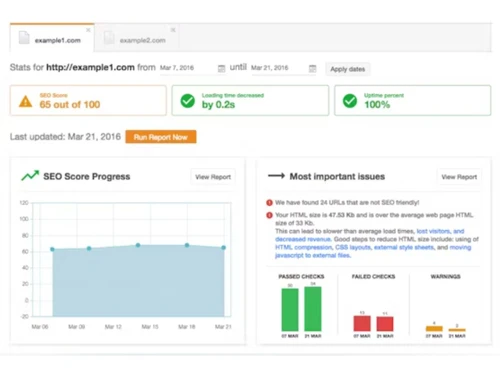Click the http://example1.com stats heading
Screen dimensions: 500x375
(x=90, y=67)
